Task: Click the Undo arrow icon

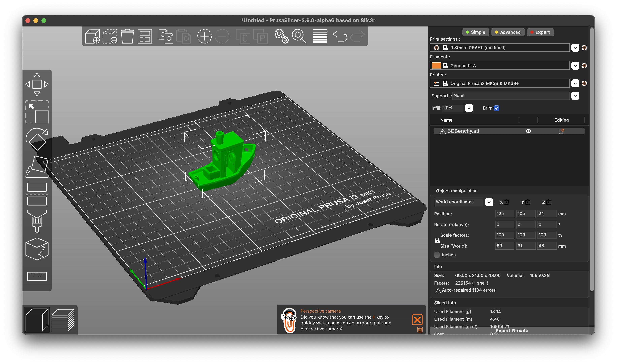Action: coord(340,36)
